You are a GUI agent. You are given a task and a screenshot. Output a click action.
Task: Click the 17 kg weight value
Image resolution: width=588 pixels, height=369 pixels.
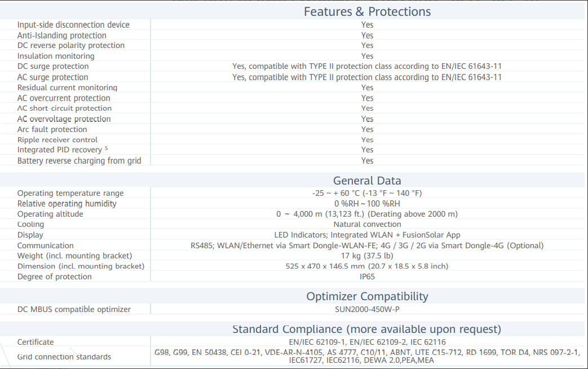pyautogui.click(x=367, y=256)
